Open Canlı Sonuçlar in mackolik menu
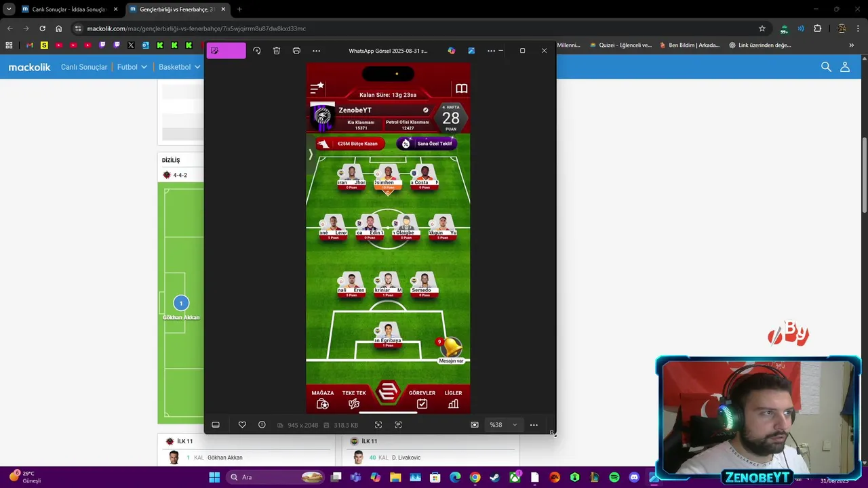 [x=84, y=67]
